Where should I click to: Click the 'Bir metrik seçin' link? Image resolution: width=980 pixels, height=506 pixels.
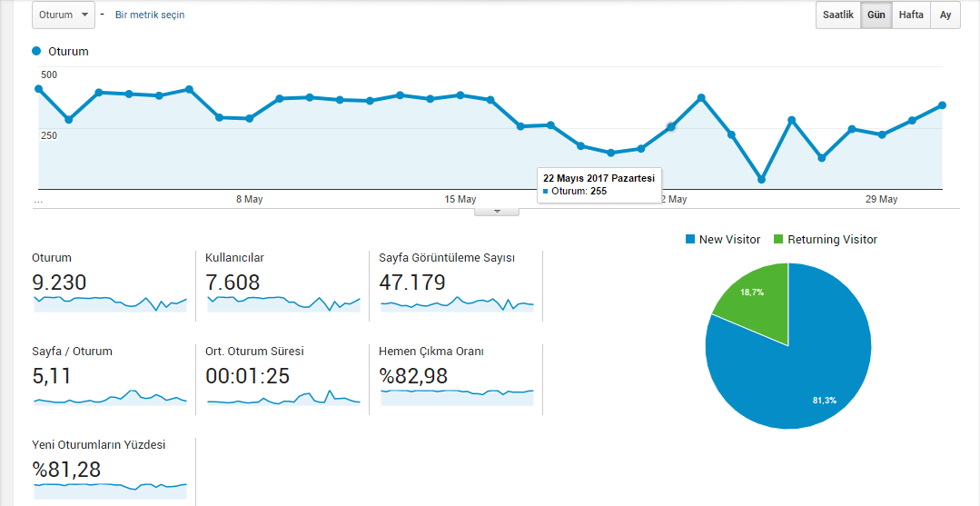[x=150, y=15]
